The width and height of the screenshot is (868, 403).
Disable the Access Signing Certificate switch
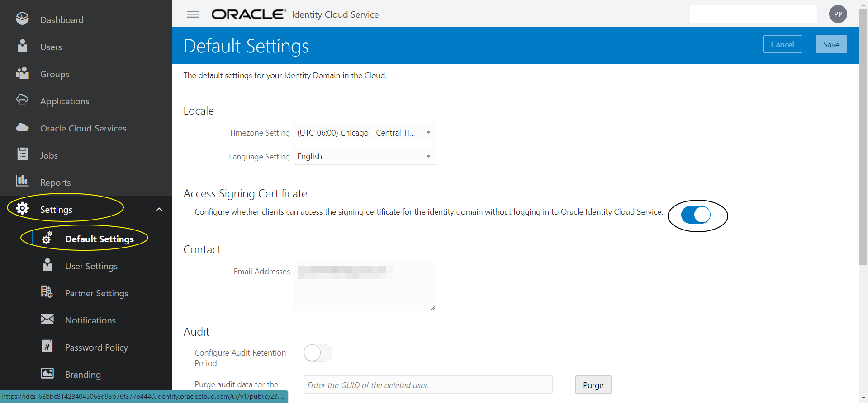pos(696,215)
